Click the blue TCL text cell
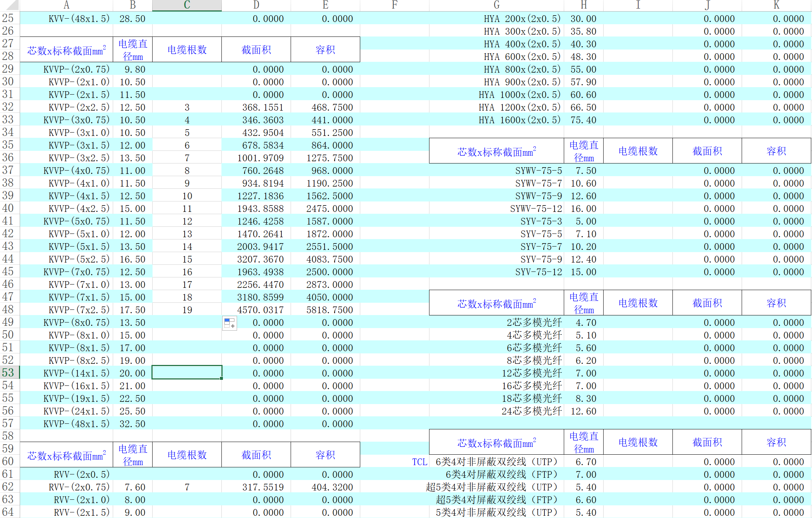This screenshot has width=812, height=518. click(419, 462)
